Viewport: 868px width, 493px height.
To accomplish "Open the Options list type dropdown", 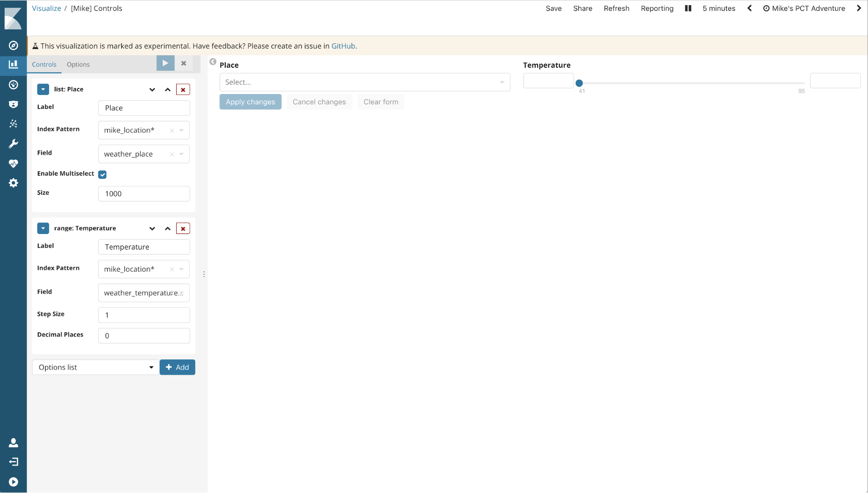I will [x=96, y=367].
